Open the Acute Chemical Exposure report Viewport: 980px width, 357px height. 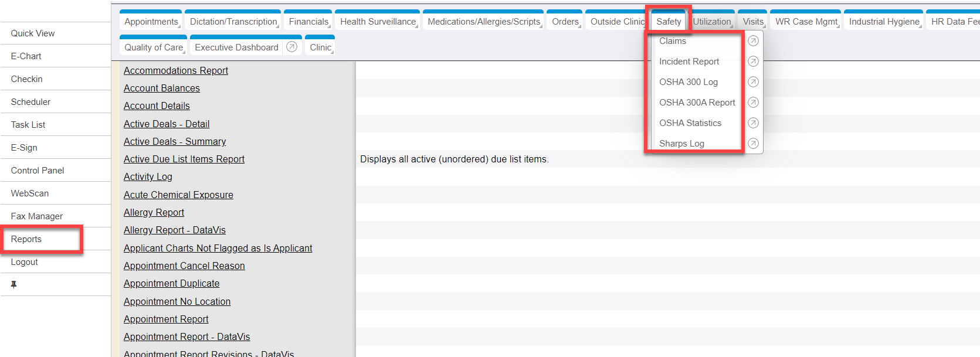tap(178, 195)
